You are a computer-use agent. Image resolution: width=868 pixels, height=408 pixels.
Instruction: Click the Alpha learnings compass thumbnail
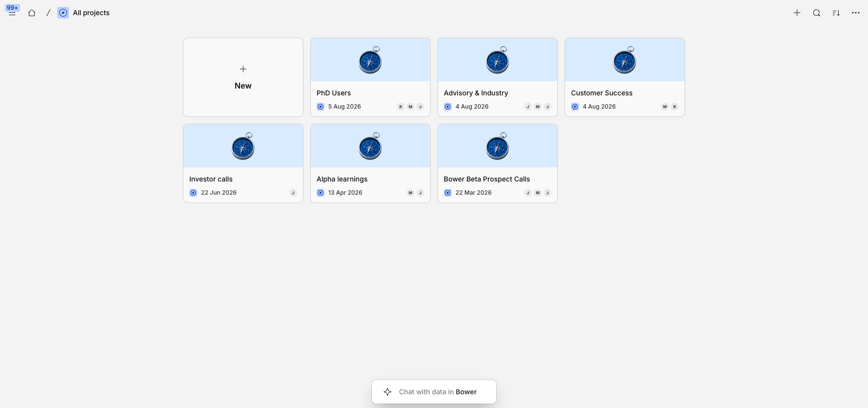pyautogui.click(x=370, y=146)
